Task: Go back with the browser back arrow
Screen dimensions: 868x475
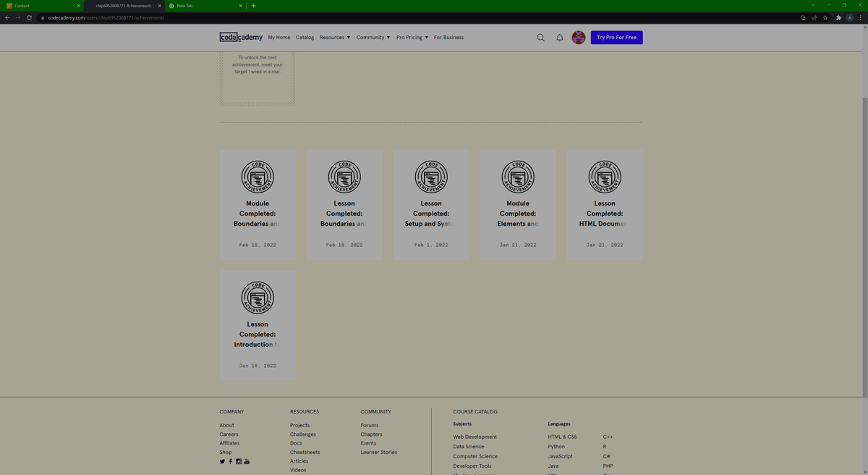Action: [7, 17]
